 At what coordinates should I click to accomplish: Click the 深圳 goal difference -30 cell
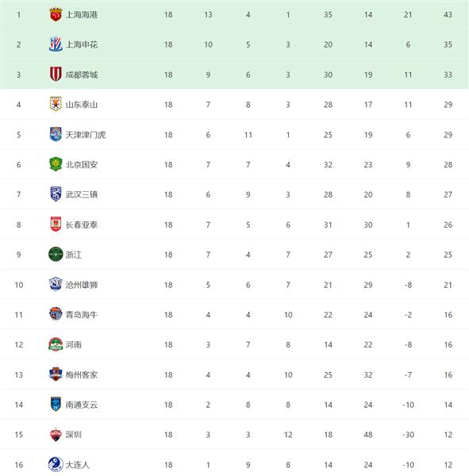point(408,435)
